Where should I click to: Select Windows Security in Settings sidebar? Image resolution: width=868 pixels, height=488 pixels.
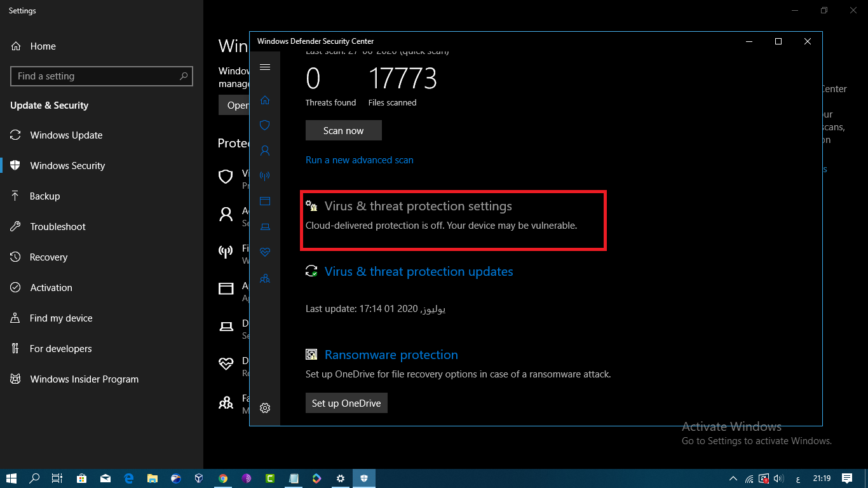tap(102, 166)
